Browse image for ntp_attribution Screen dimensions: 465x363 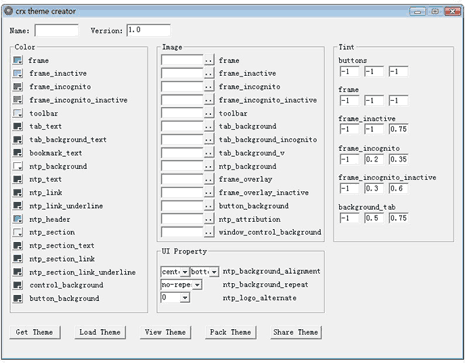click(209, 219)
